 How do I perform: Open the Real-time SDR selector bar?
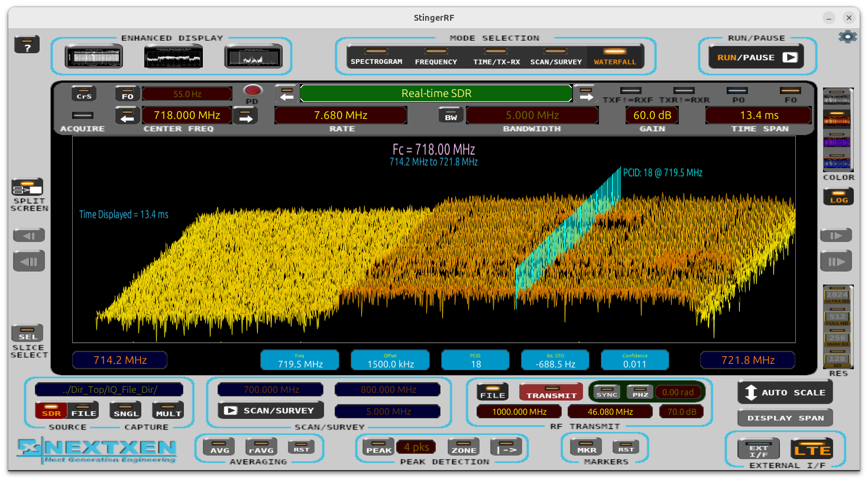[x=436, y=93]
